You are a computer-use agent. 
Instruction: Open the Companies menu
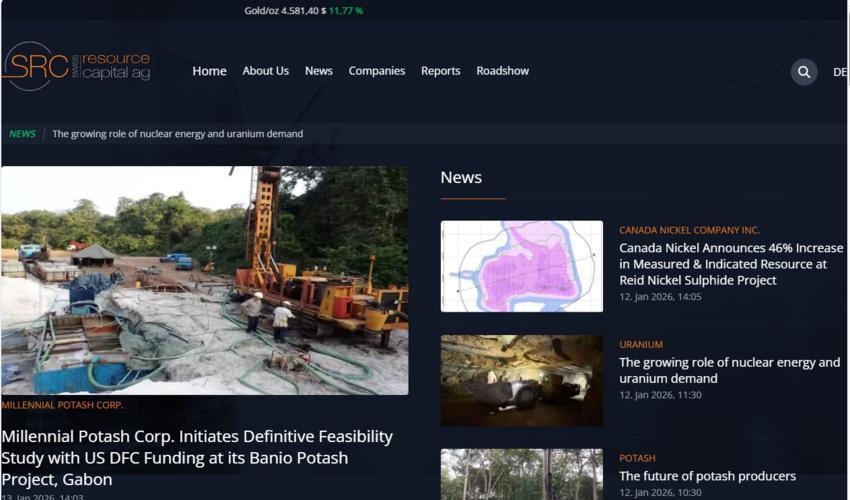coord(376,71)
